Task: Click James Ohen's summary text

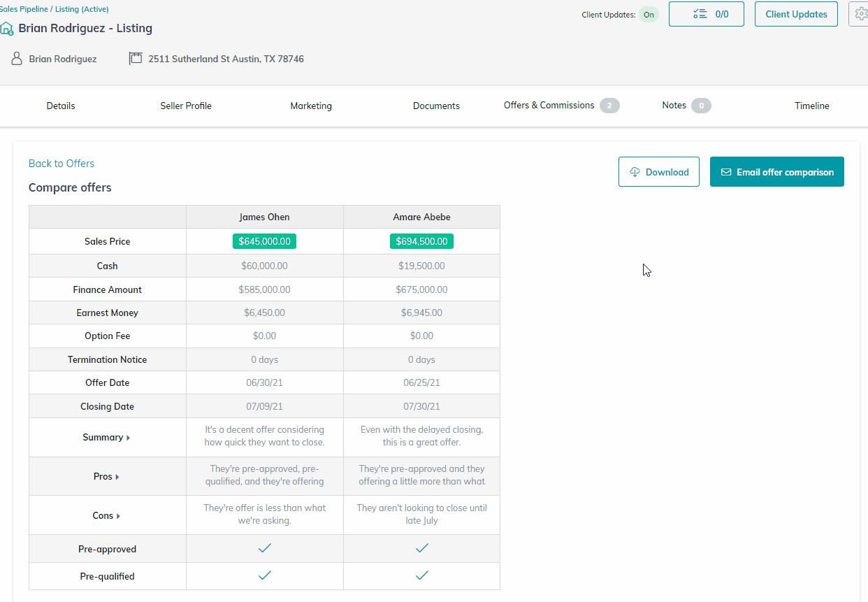Action: tap(265, 436)
